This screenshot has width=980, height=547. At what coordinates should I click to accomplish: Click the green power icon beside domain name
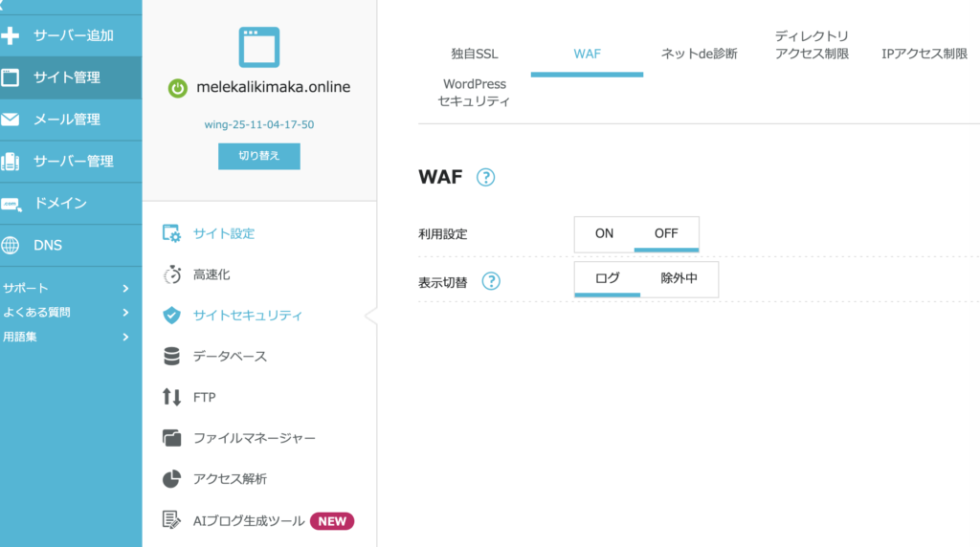[x=177, y=88]
